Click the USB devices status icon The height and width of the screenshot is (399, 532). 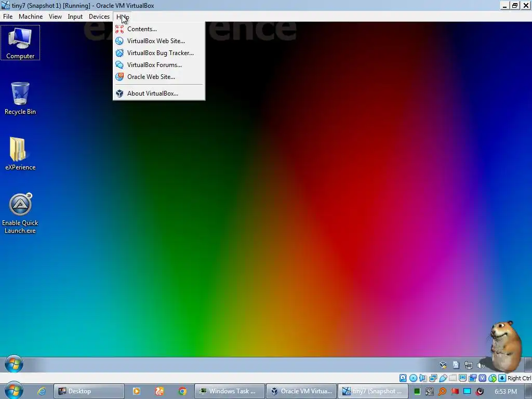click(443, 378)
